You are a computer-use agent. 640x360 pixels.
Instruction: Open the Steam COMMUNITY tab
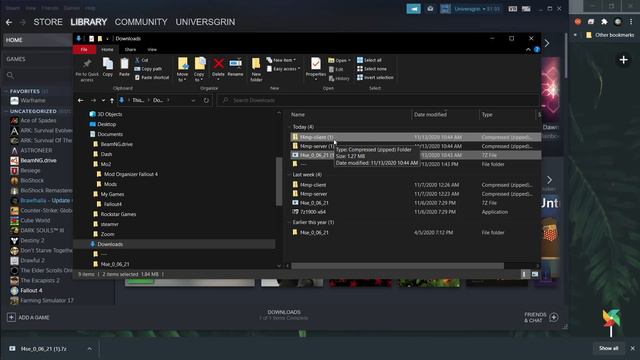pyautogui.click(x=141, y=22)
